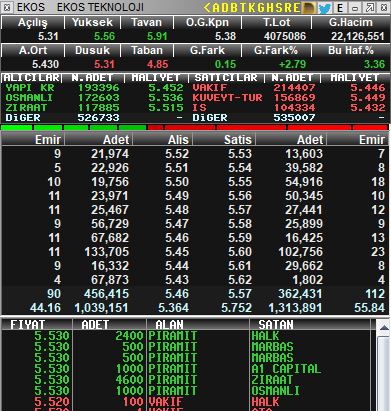The width and height of the screenshot is (391, 411).
Task: Select seller IS with 104334
Action: click(289, 108)
